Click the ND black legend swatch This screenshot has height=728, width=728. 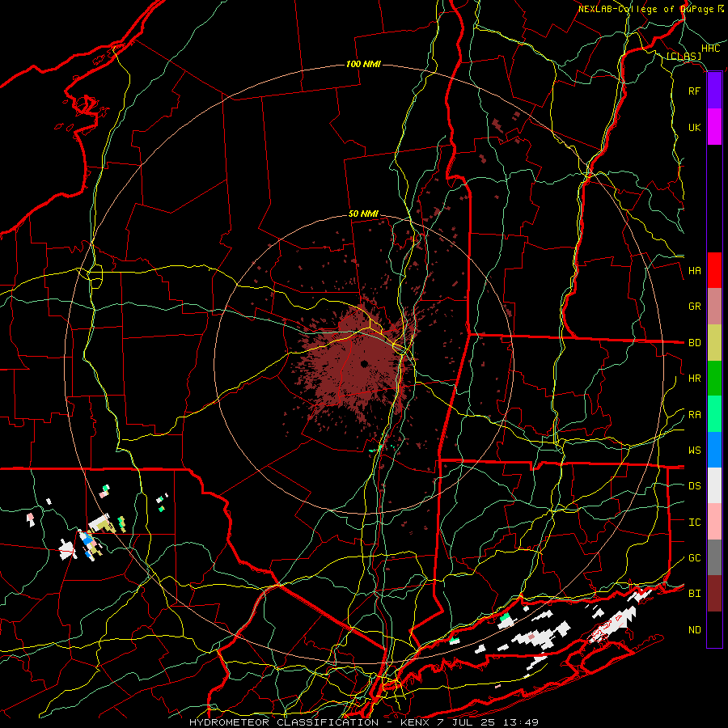(x=714, y=629)
